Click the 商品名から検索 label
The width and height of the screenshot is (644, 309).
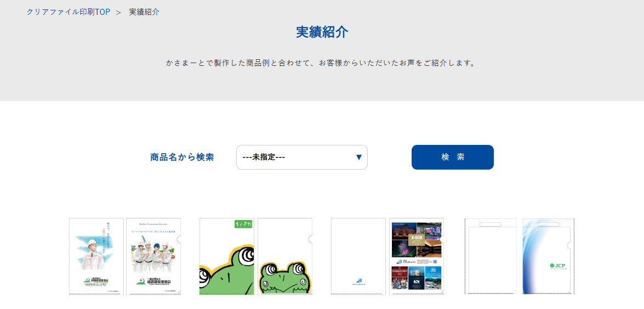[182, 158]
